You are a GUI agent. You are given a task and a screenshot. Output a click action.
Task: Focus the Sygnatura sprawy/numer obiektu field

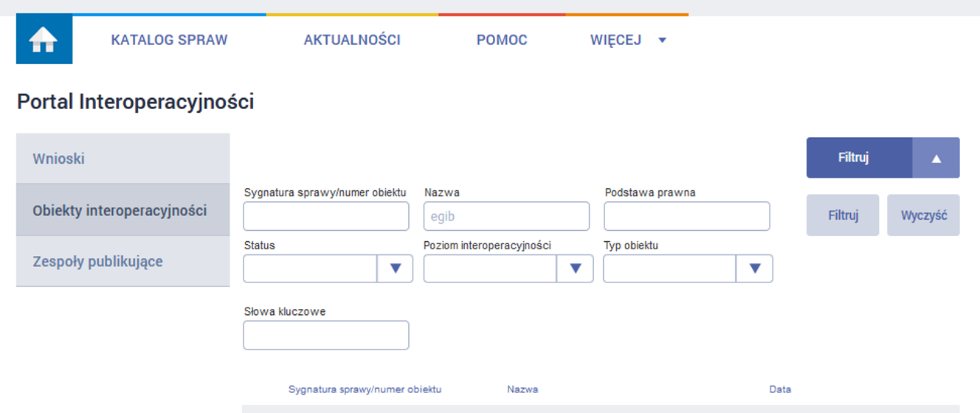click(x=325, y=216)
